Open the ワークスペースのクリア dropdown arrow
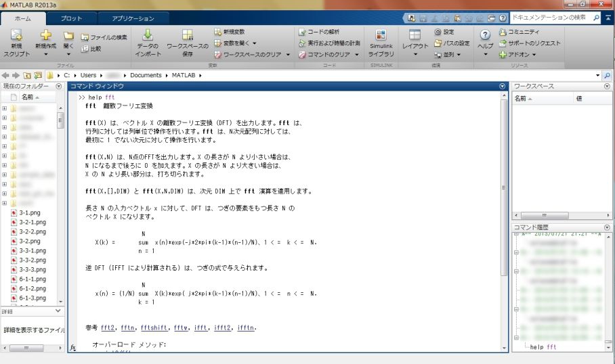This screenshot has width=615, height=364. coord(288,55)
